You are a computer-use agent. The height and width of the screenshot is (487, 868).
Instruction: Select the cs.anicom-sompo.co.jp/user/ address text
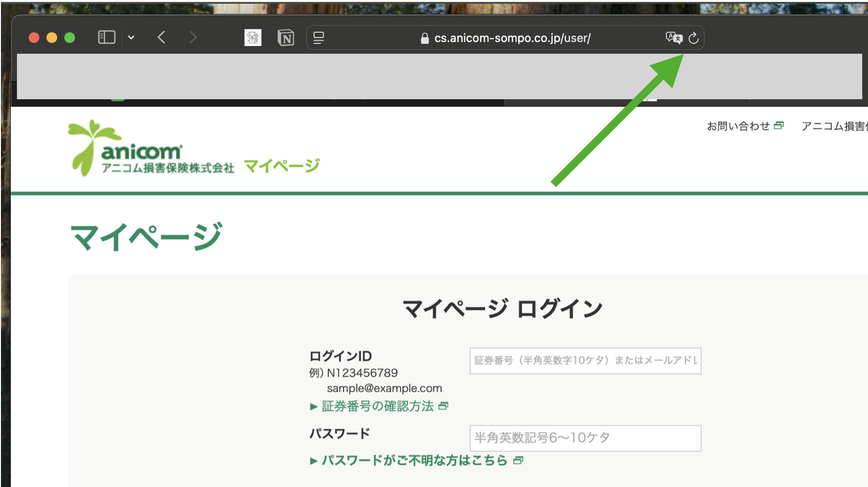pyautogui.click(x=512, y=38)
